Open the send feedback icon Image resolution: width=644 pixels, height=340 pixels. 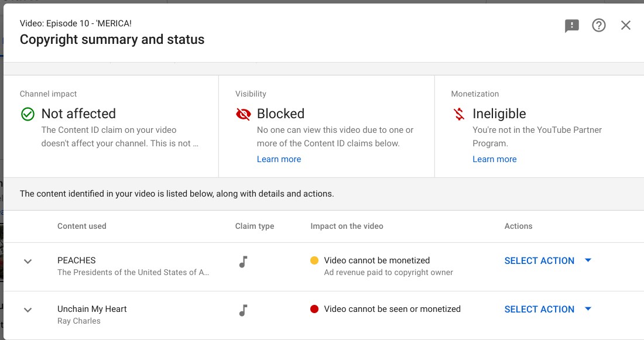click(x=572, y=26)
